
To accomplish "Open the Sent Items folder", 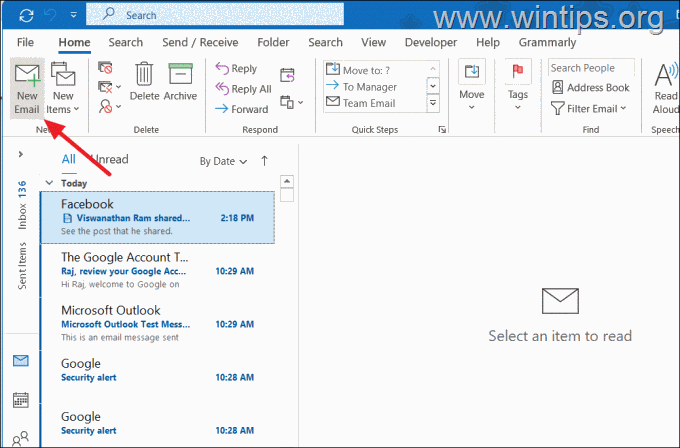I will click(22, 265).
